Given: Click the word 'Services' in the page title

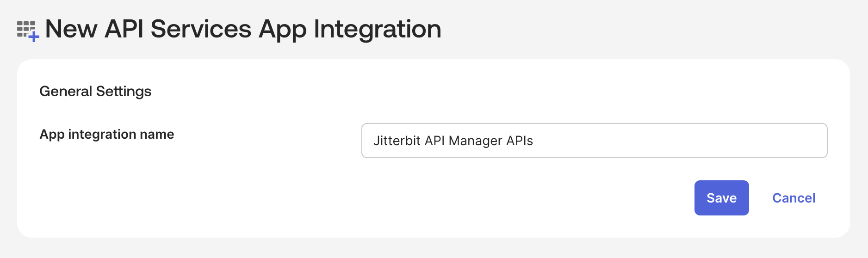Looking at the screenshot, I should pos(201,29).
